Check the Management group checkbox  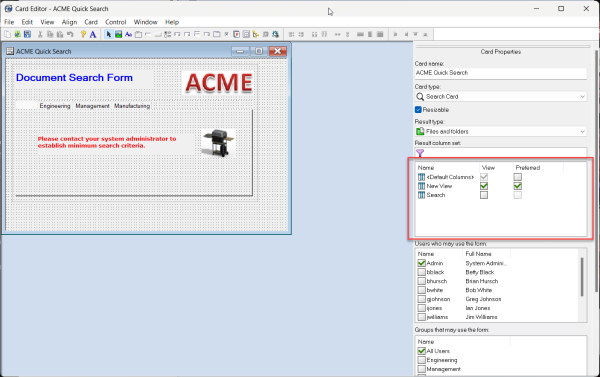point(422,369)
